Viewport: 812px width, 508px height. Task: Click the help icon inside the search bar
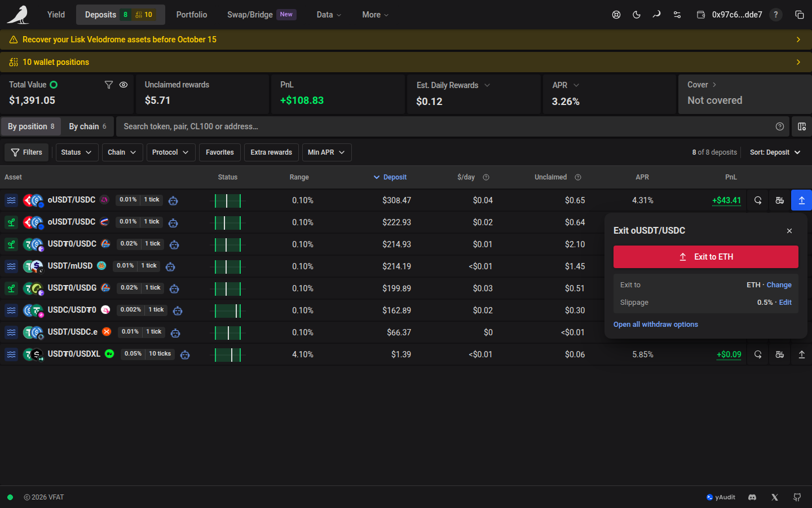pyautogui.click(x=780, y=126)
